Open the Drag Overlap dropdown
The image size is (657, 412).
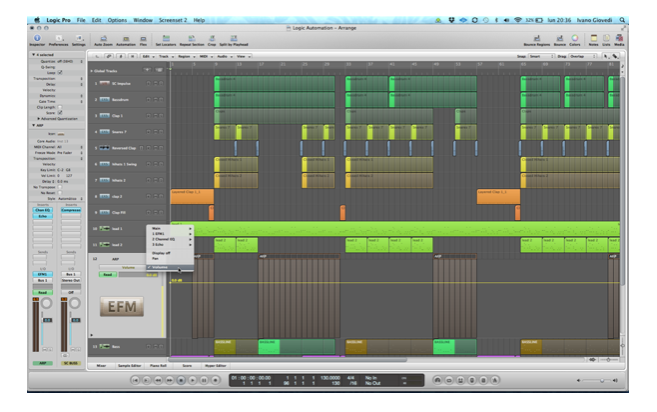583,56
